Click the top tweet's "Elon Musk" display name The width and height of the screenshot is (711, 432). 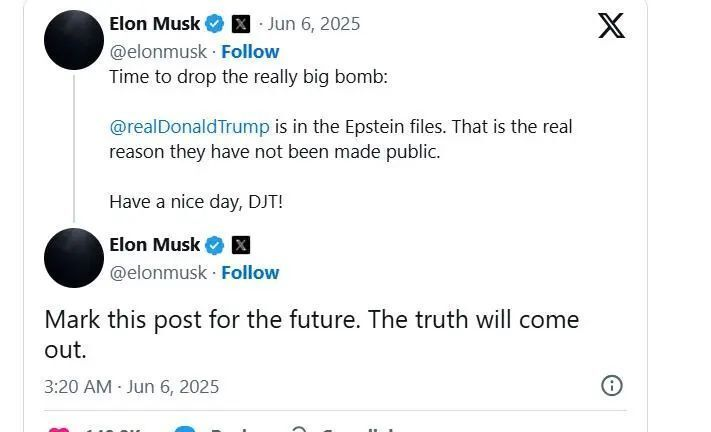coord(154,24)
